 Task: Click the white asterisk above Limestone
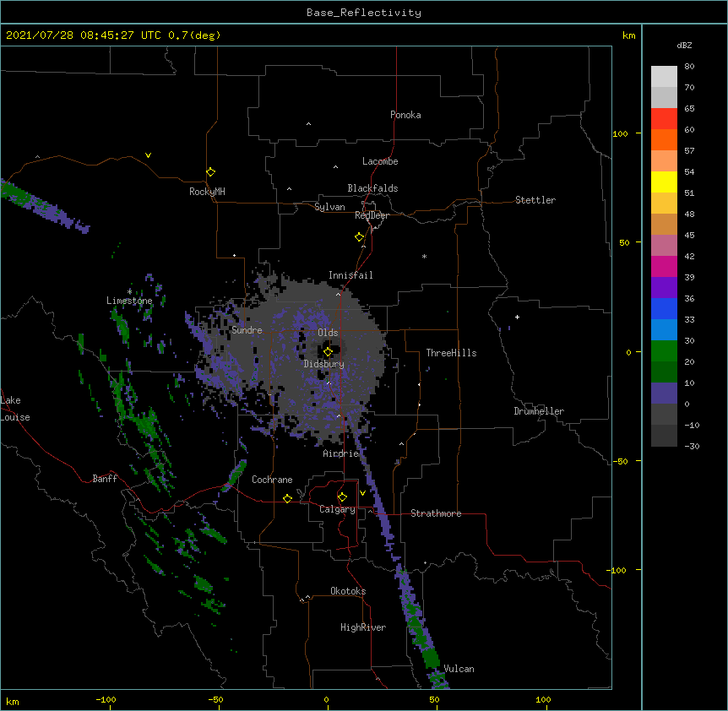point(129,291)
